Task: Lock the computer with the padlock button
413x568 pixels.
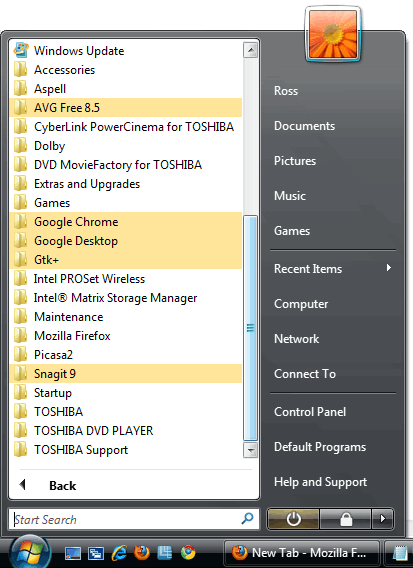Action: click(x=346, y=519)
